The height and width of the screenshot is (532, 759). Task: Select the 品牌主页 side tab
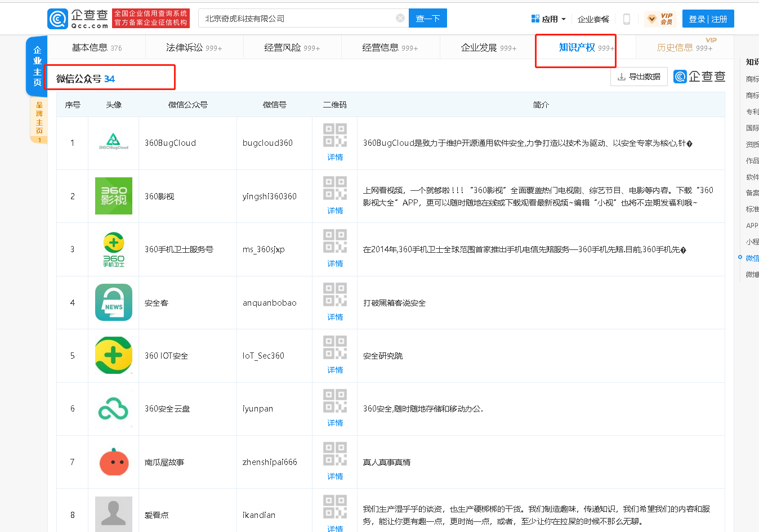click(x=39, y=120)
